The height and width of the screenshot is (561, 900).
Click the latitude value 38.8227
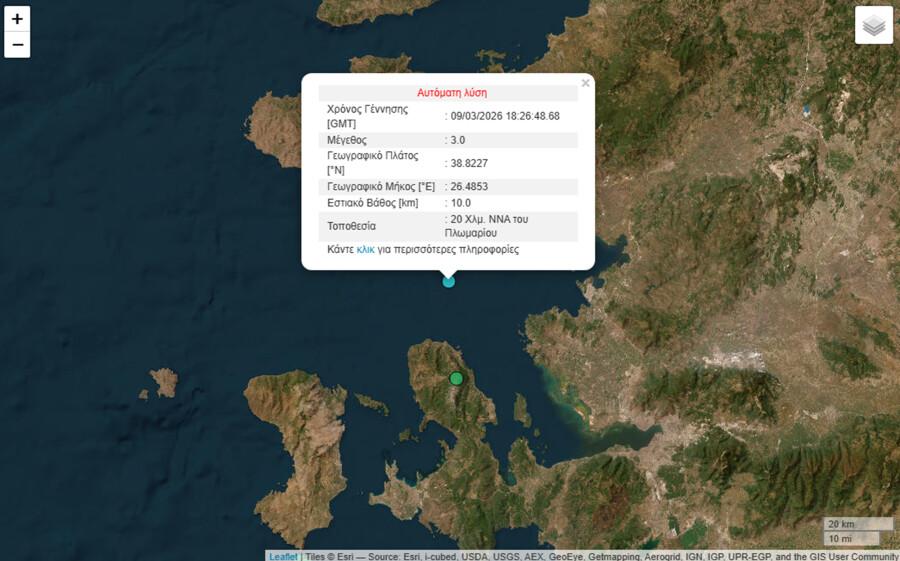(469, 163)
